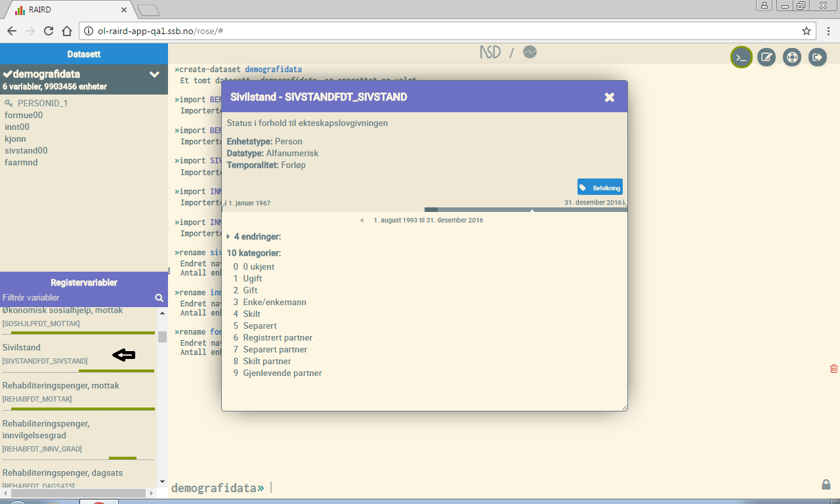840x504 pixels.
Task: Close the Sivilstand dialog with X
Action: click(x=609, y=97)
